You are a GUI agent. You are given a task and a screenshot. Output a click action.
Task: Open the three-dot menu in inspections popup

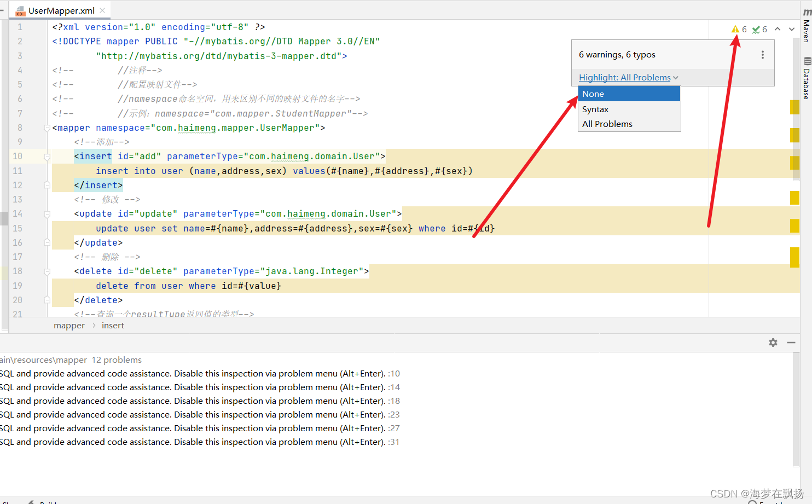coord(763,55)
